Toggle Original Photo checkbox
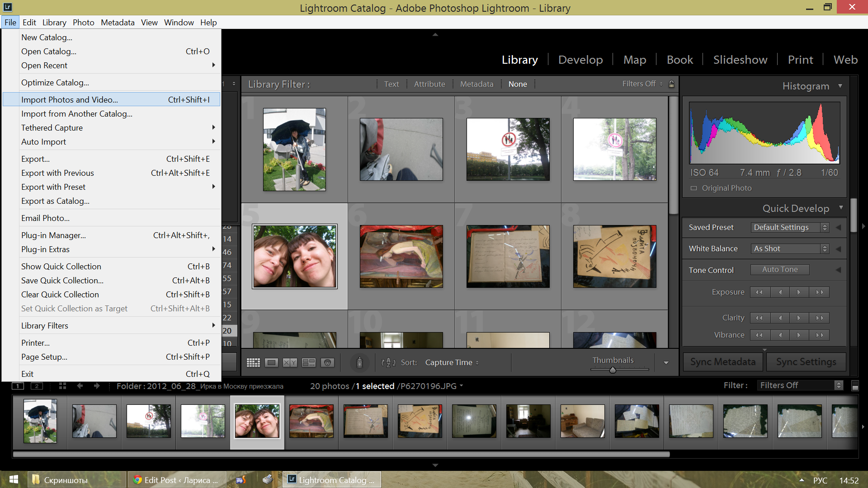 coord(694,188)
